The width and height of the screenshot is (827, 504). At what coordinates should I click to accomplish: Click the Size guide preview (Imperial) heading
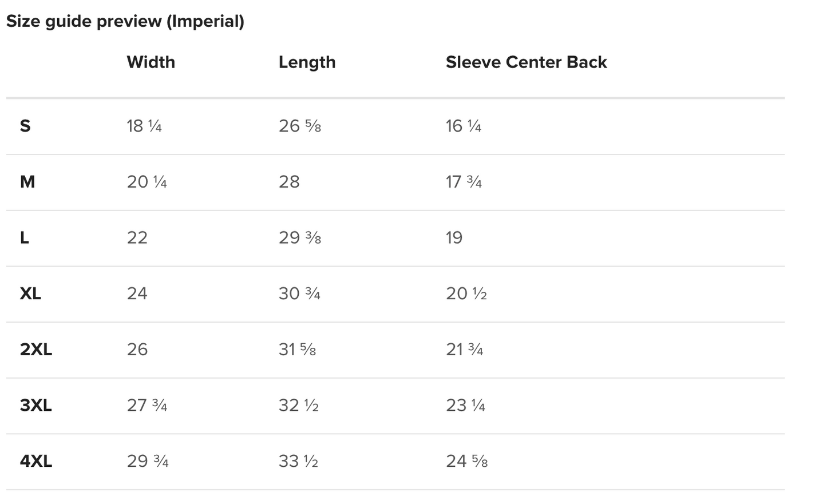click(125, 21)
